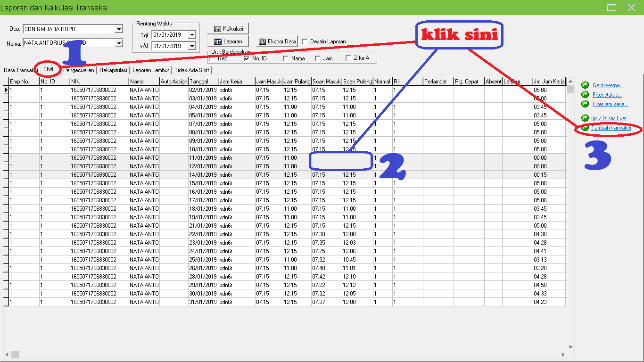Click the green arrow icon beside Ganti warna
This screenshot has height=362, width=644.
[x=585, y=85]
